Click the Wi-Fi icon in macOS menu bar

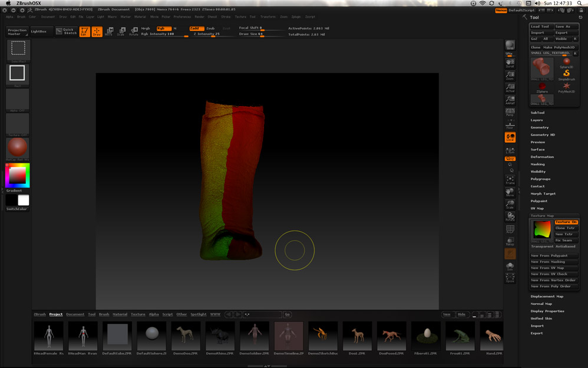point(483,3)
